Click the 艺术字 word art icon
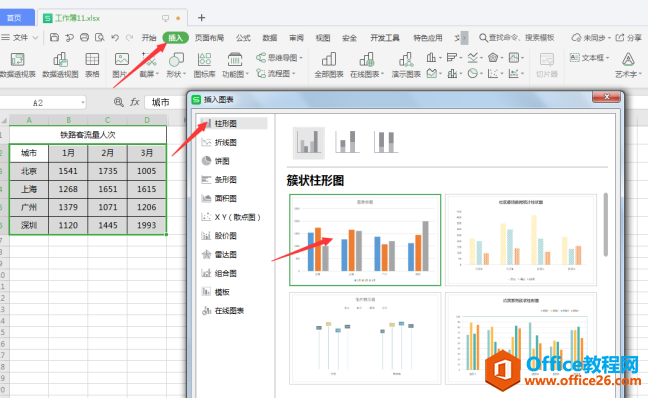 pyautogui.click(x=628, y=65)
